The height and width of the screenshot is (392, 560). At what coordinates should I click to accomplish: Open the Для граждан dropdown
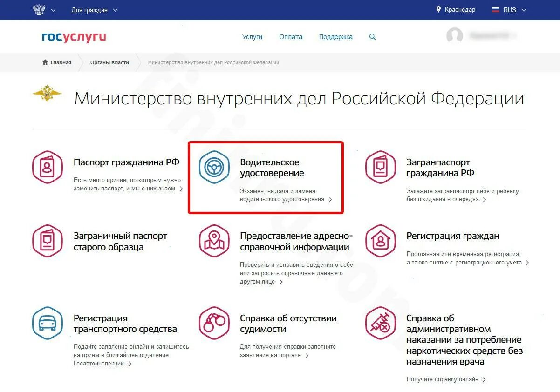pyautogui.click(x=92, y=9)
